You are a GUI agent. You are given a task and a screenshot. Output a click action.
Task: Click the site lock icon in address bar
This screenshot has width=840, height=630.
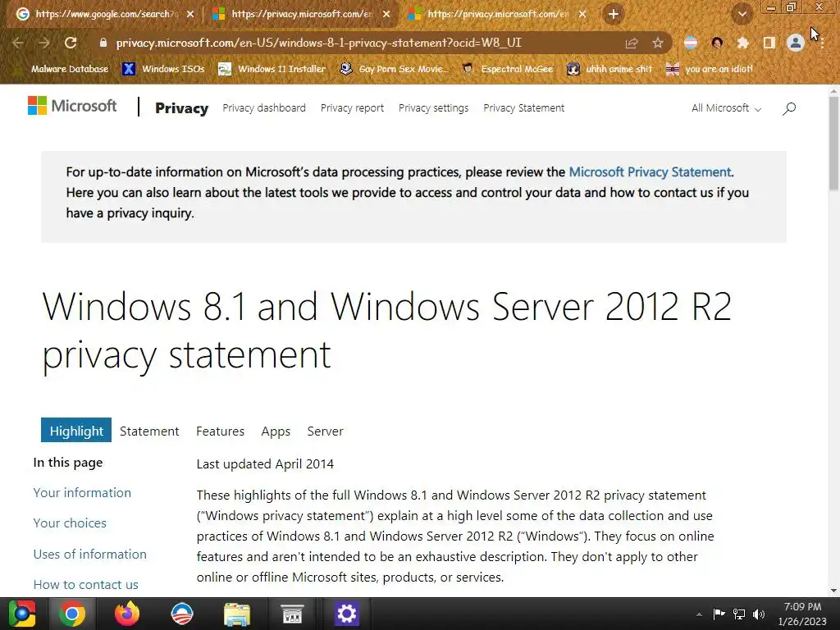click(103, 43)
